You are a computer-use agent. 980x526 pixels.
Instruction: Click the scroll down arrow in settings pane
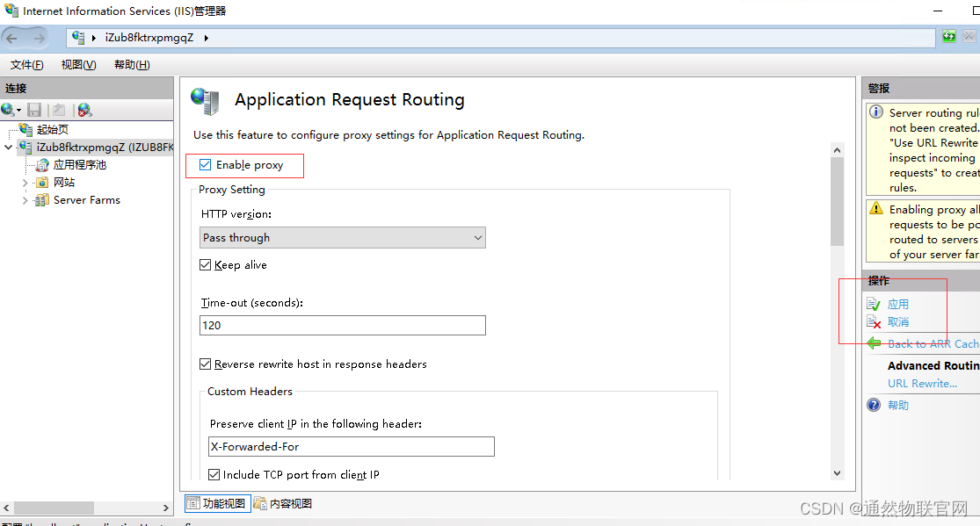tap(837, 473)
